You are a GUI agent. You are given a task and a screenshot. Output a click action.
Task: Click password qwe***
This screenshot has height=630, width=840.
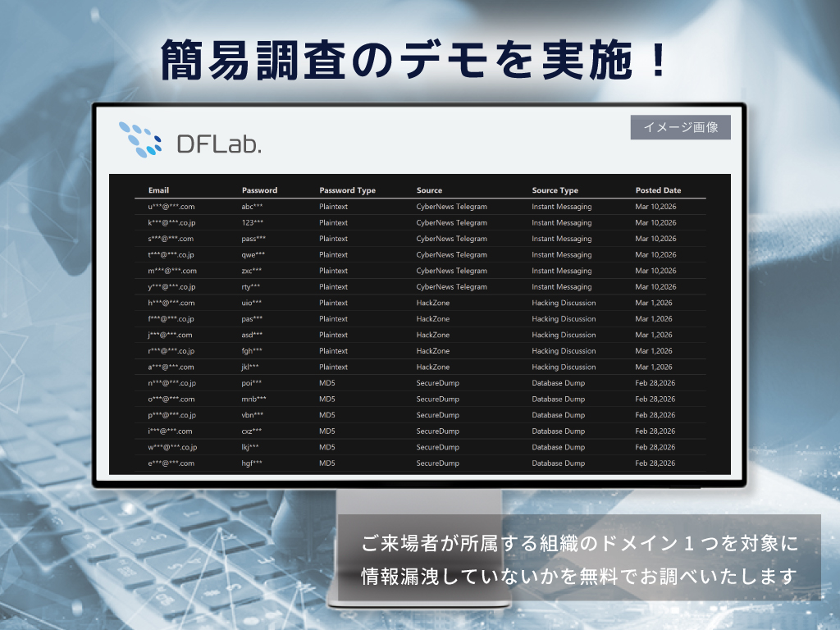[253, 254]
